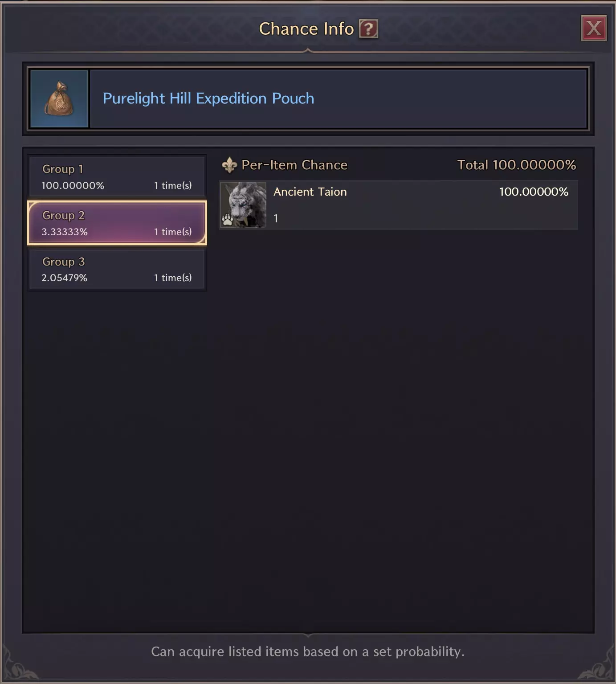Click the paw print icon on Ancient Taion

pyautogui.click(x=228, y=220)
